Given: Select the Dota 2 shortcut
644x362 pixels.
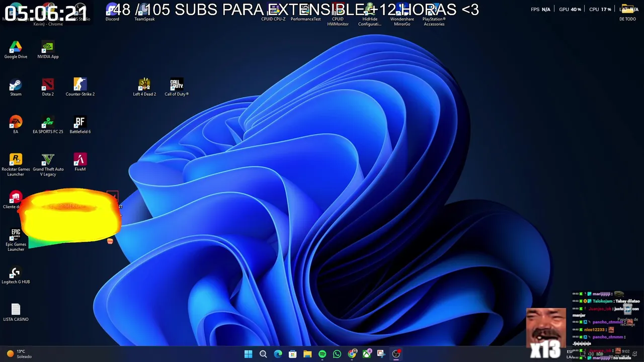Looking at the screenshot, I should (x=48, y=87).
